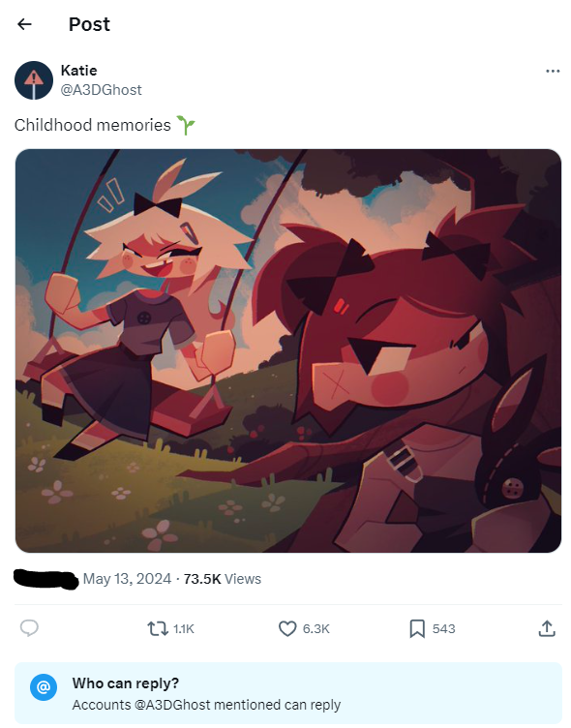This screenshot has height=728, width=571.
Task: Share the post via the upload icon
Action: pyautogui.click(x=547, y=628)
